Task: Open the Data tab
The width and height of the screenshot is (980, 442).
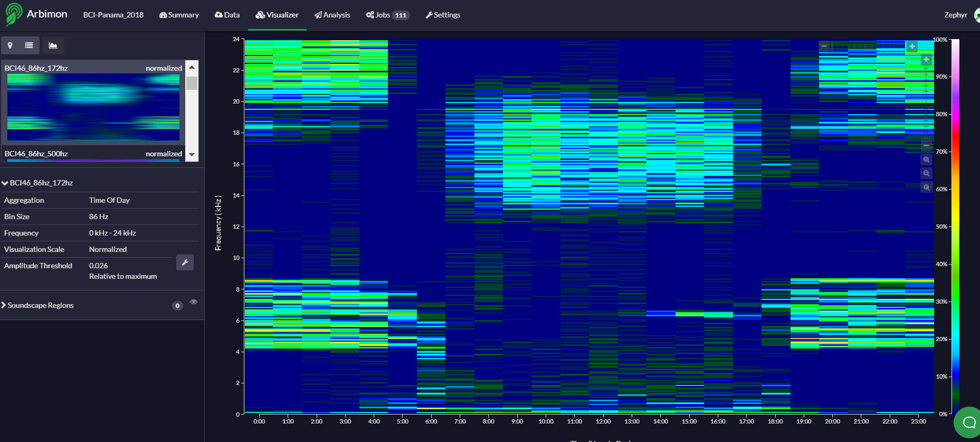Action: (x=227, y=15)
